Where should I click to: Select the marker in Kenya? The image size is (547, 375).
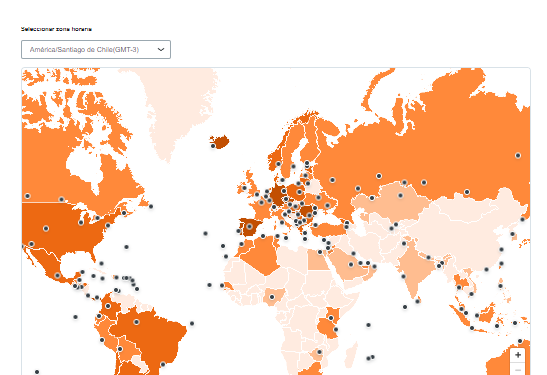coord(331,318)
